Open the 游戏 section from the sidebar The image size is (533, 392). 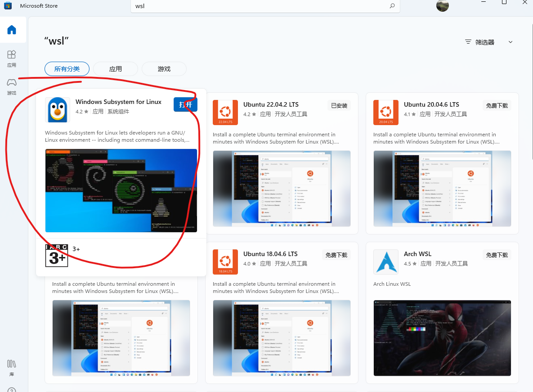pyautogui.click(x=12, y=85)
